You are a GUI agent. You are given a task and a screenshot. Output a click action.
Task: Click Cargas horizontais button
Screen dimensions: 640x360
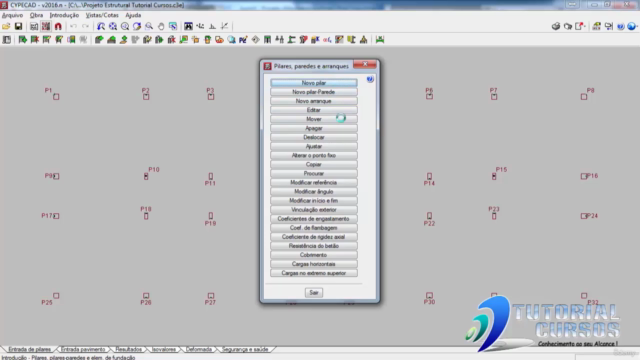(313, 264)
